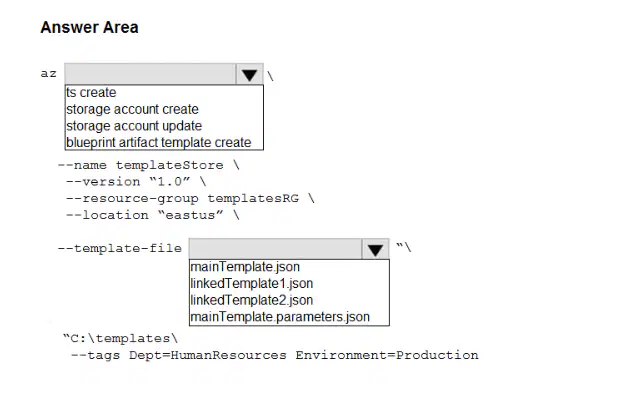Click the '--resource-group templatesRG' line
Viewport: 640px width, 401px height.
click(x=190, y=198)
